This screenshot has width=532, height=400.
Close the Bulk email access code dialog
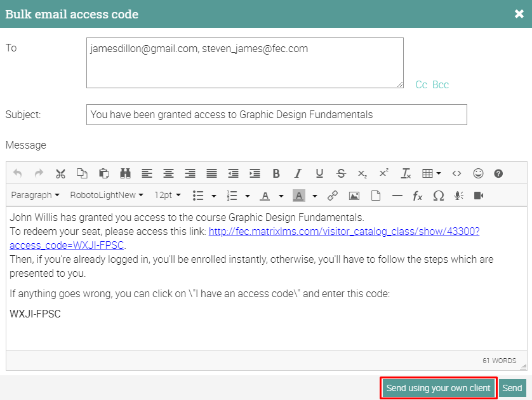click(519, 14)
